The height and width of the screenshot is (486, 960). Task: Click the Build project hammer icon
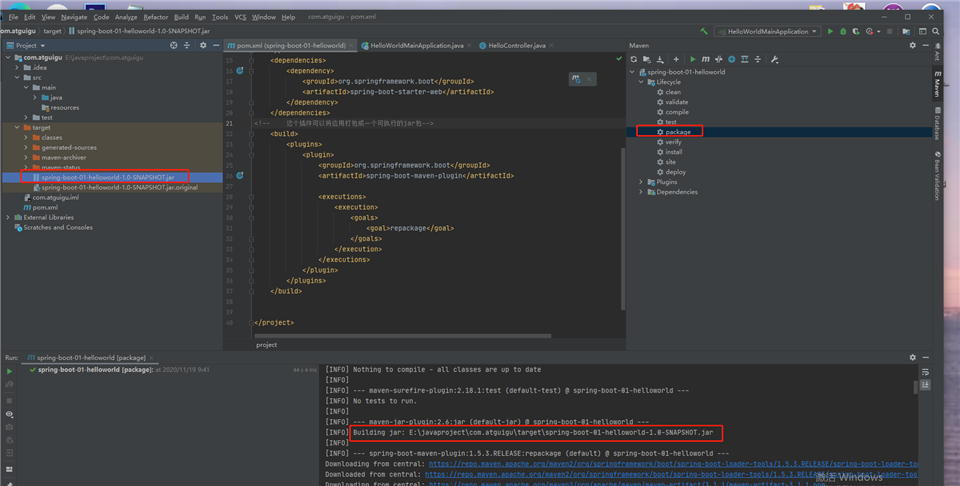[x=705, y=31]
